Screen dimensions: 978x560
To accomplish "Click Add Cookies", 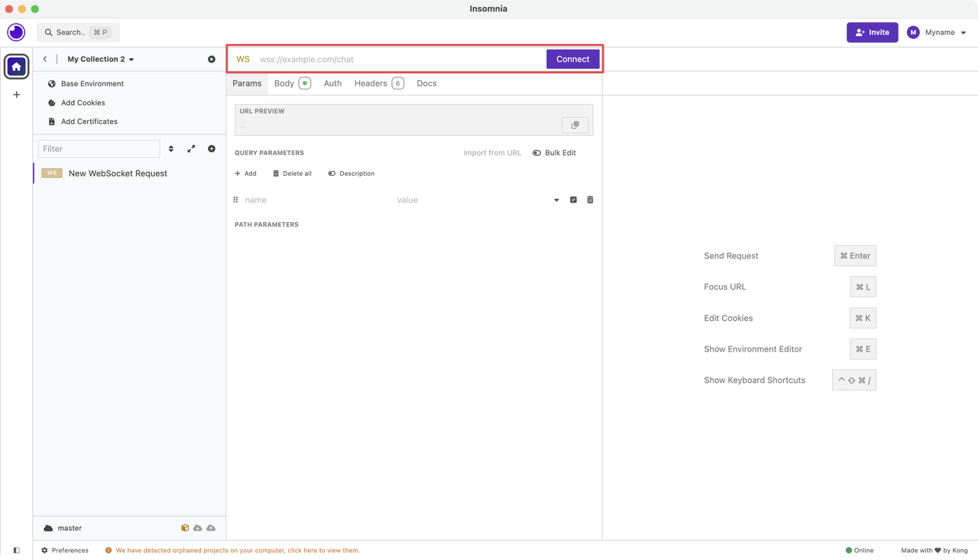I will [x=76, y=102].
